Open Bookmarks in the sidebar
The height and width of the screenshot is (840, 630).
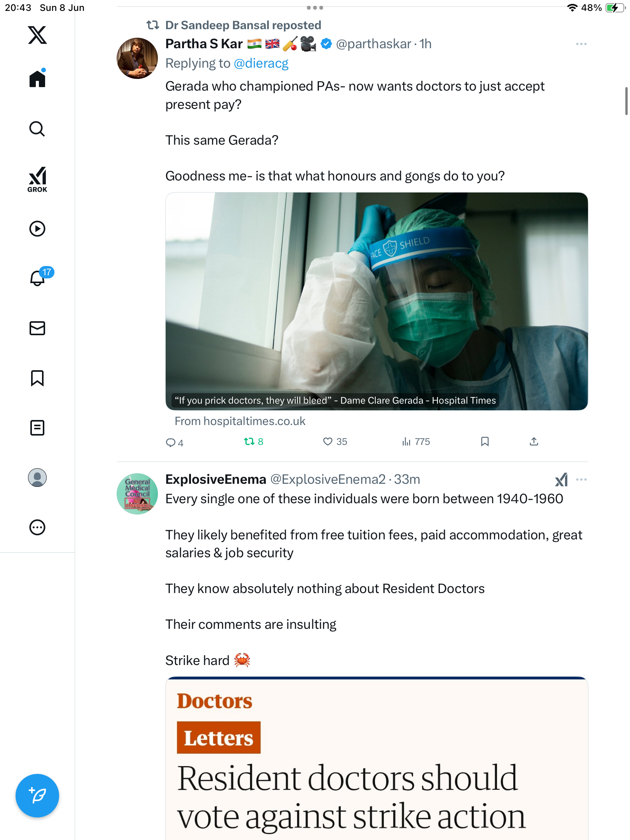[37, 378]
